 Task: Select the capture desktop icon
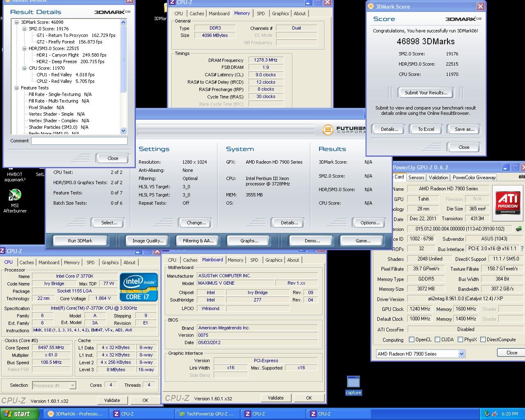353,382
